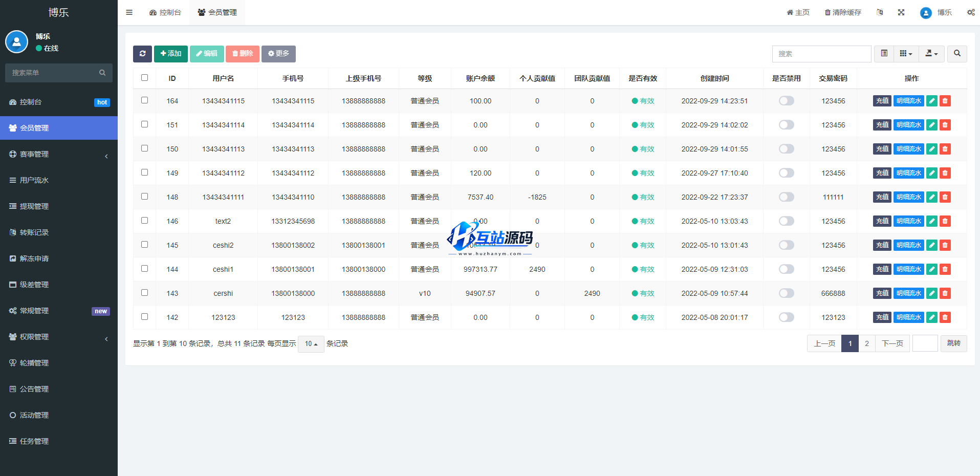This screenshot has height=476, width=980.
Task: Toggle the disable switch for user cershi
Action: point(786,293)
